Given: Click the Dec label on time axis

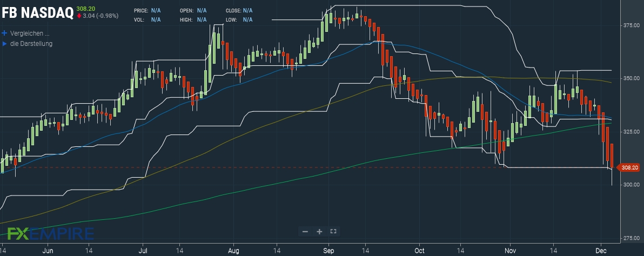Looking at the screenshot, I should [601, 250].
